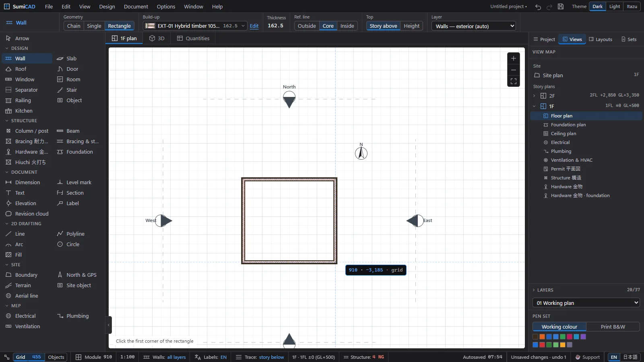This screenshot has width=644, height=362.
Task: Activate the Revision cloud tool
Action: 27,214
